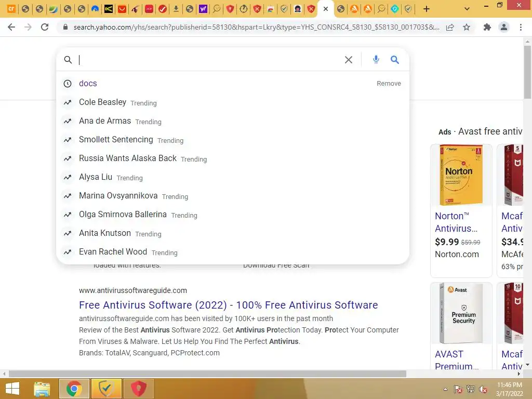
Task: Open the Norton™ Antivirus ad link
Action: (x=456, y=222)
